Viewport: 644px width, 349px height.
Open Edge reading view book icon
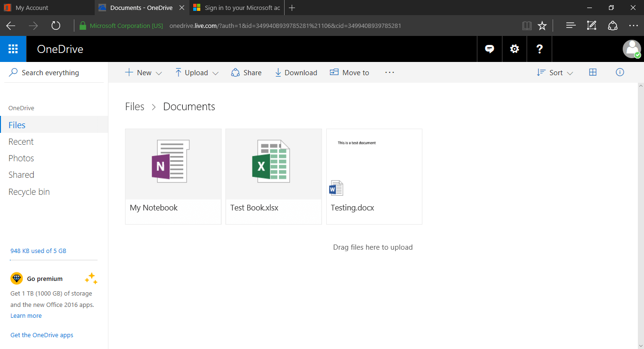527,26
